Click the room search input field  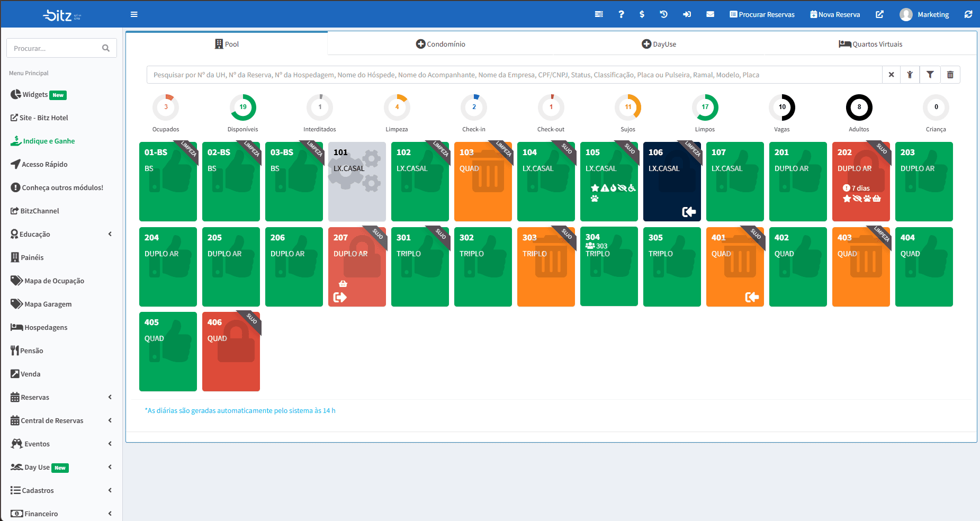tap(514, 75)
